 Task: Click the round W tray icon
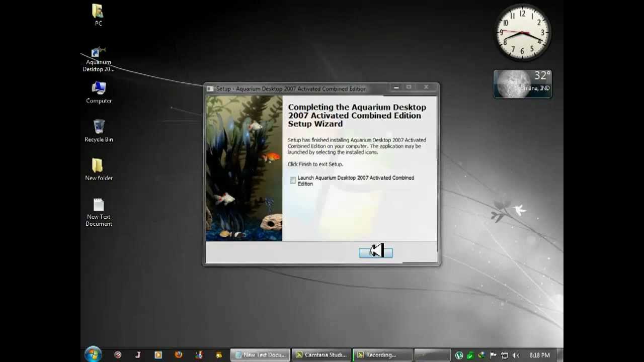click(x=459, y=355)
